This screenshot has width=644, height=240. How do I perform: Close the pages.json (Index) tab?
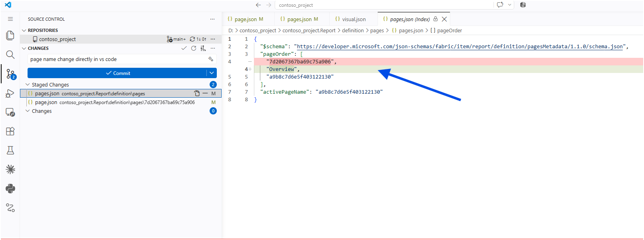444,19
